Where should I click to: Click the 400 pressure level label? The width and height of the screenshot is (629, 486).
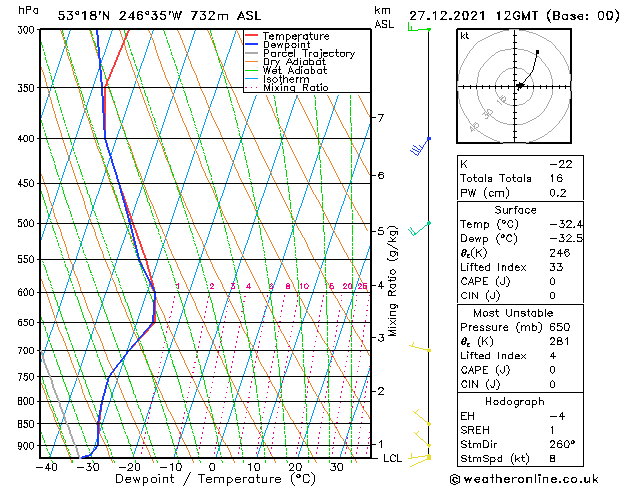click(28, 139)
